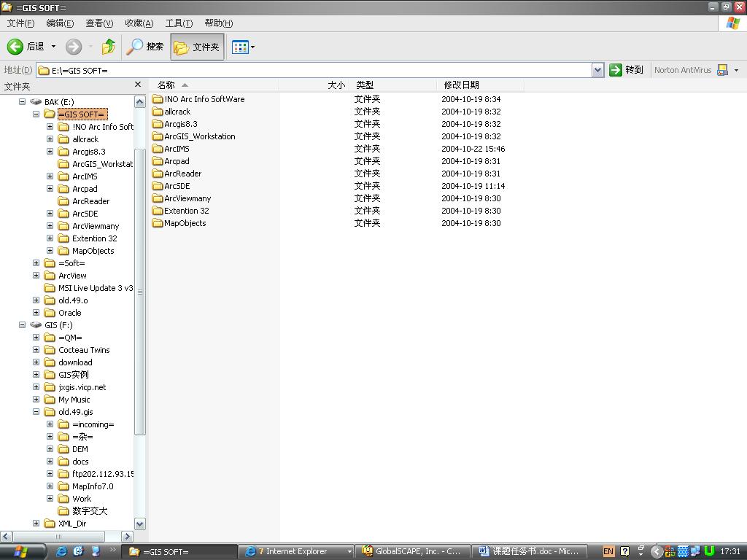Screen dimensions: 747x560
Task: Click the GIS (F:) drive icon
Action: [x=36, y=324]
